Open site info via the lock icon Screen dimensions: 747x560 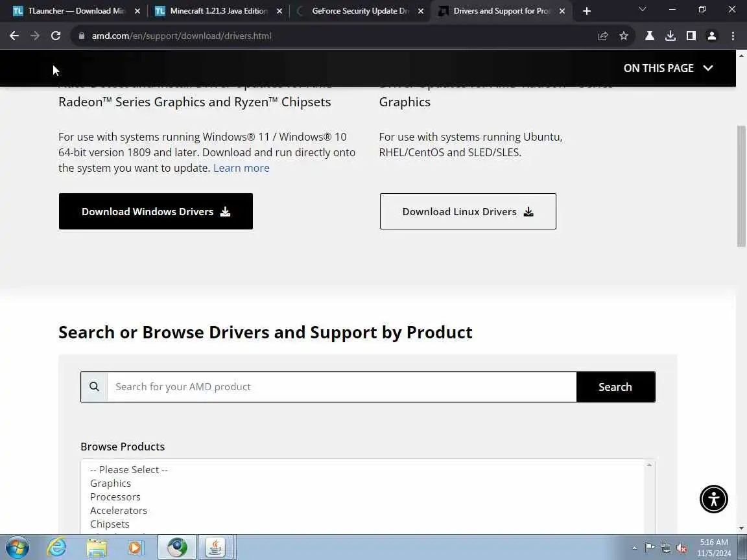[82, 36]
